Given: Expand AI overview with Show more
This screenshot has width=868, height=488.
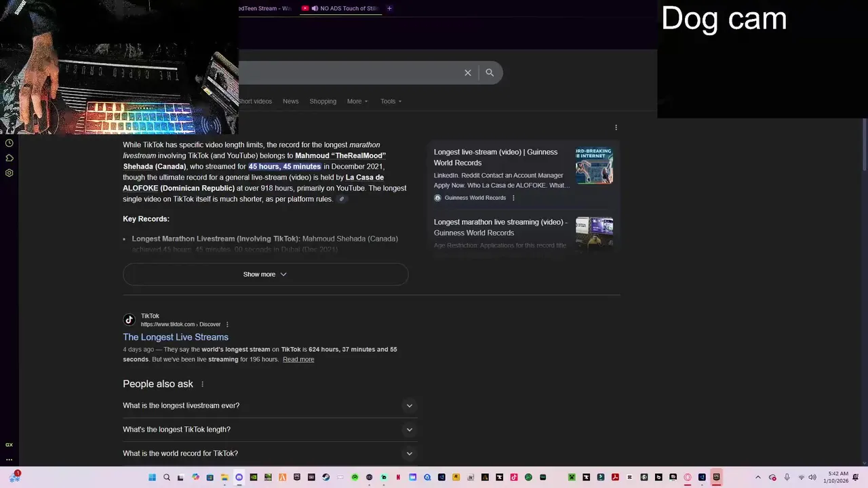Looking at the screenshot, I should click(x=265, y=274).
